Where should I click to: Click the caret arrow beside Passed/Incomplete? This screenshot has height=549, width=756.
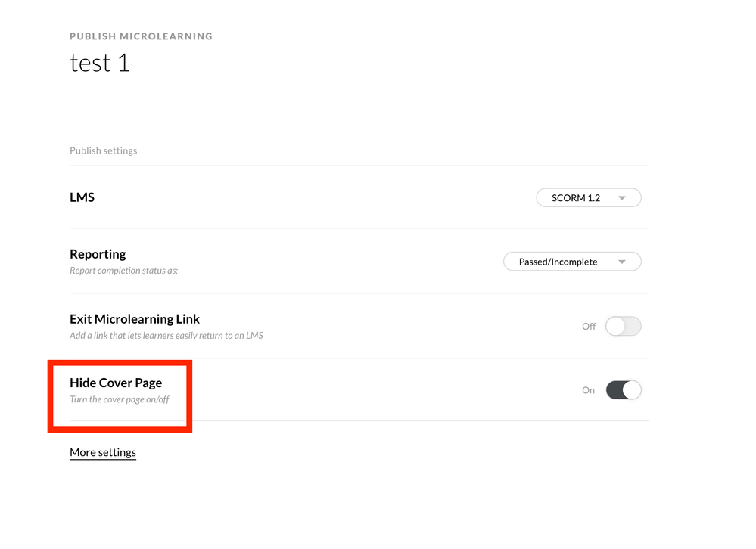(x=622, y=262)
